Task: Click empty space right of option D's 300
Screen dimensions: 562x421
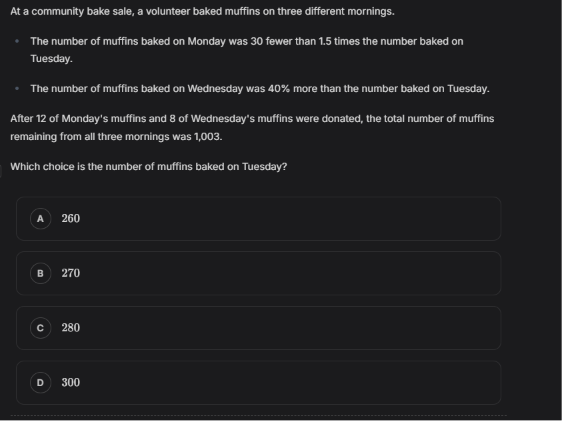Action: [287, 383]
